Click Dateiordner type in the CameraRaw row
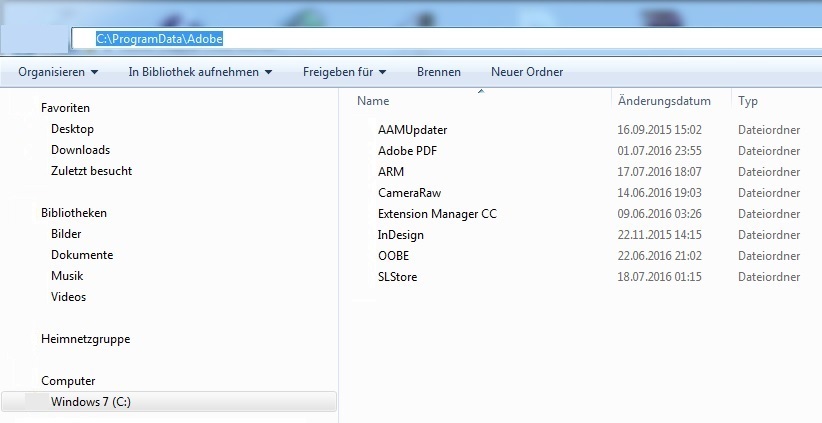The width and height of the screenshot is (822, 423). tap(769, 193)
